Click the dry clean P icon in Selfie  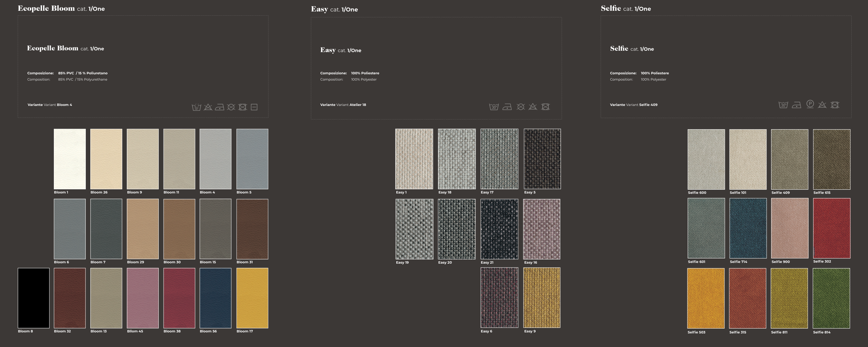[x=810, y=104]
